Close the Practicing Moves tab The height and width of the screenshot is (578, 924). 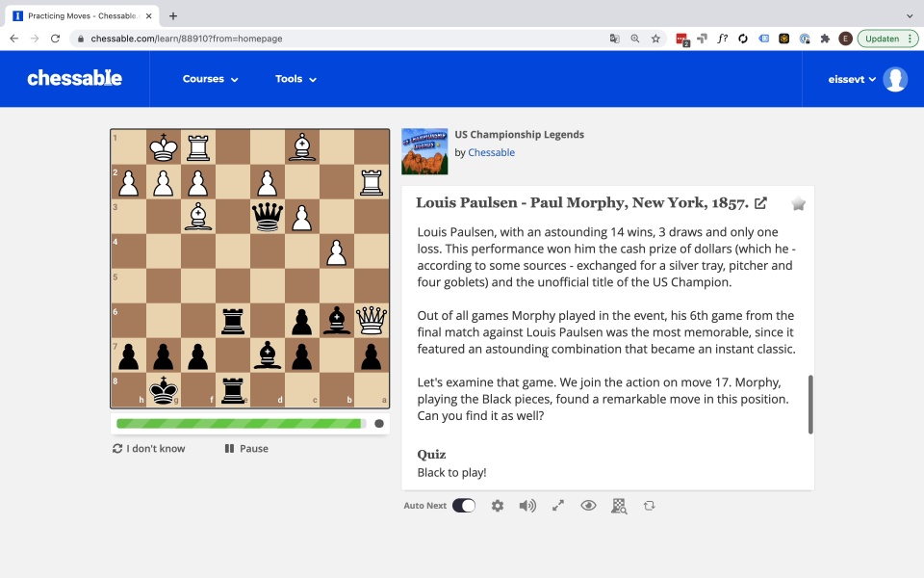pyautogui.click(x=148, y=16)
